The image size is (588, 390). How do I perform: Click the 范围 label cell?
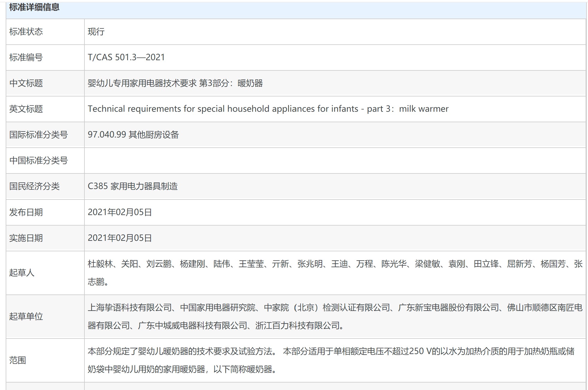point(18,360)
